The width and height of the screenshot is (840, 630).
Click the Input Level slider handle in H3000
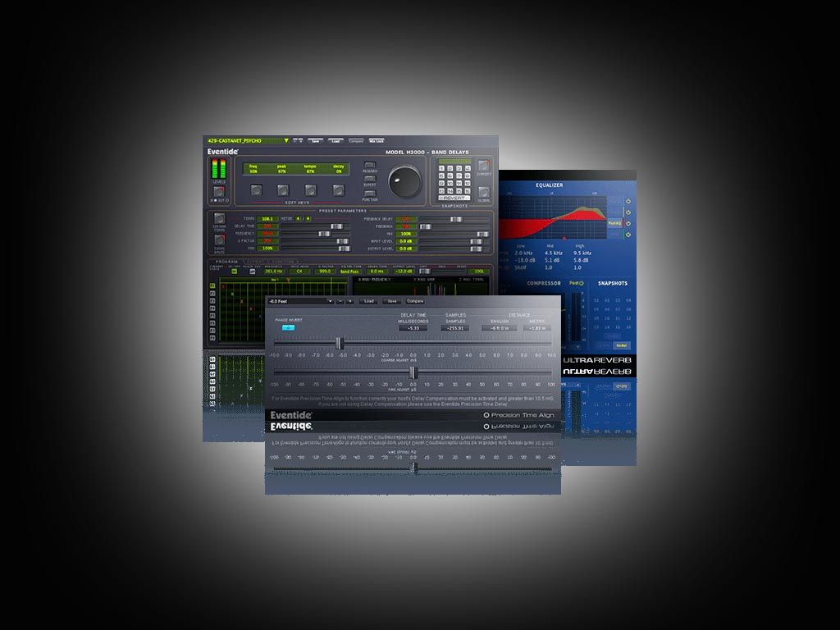pos(476,242)
